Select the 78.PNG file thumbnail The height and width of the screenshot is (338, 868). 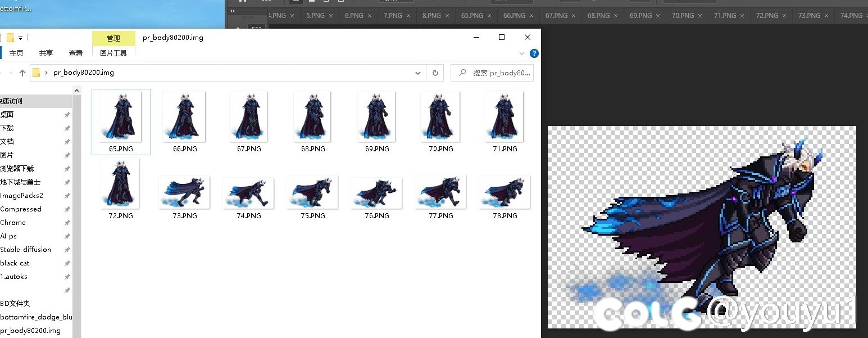[x=505, y=192]
